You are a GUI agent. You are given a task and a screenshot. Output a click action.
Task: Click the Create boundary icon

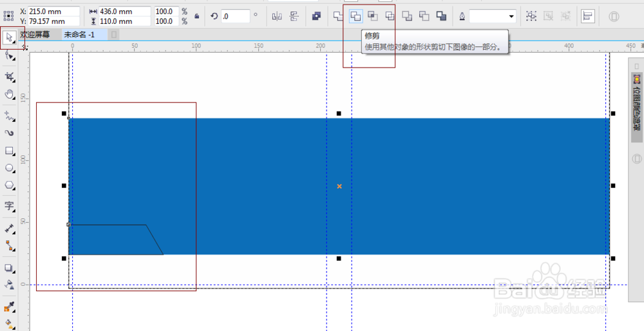point(442,16)
